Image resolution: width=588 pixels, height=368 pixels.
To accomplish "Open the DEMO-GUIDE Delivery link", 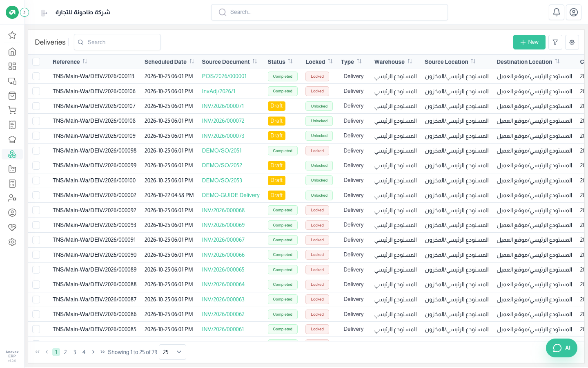I will coord(231,195).
